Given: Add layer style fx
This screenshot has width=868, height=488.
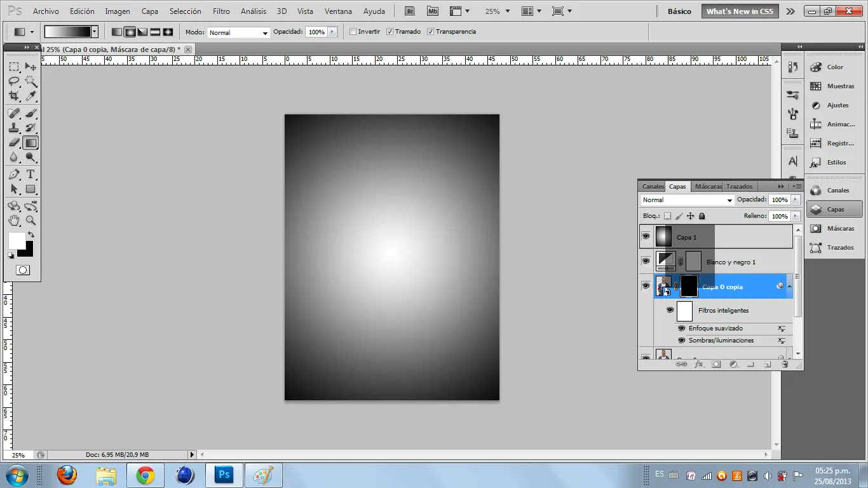Looking at the screenshot, I should click(x=699, y=364).
